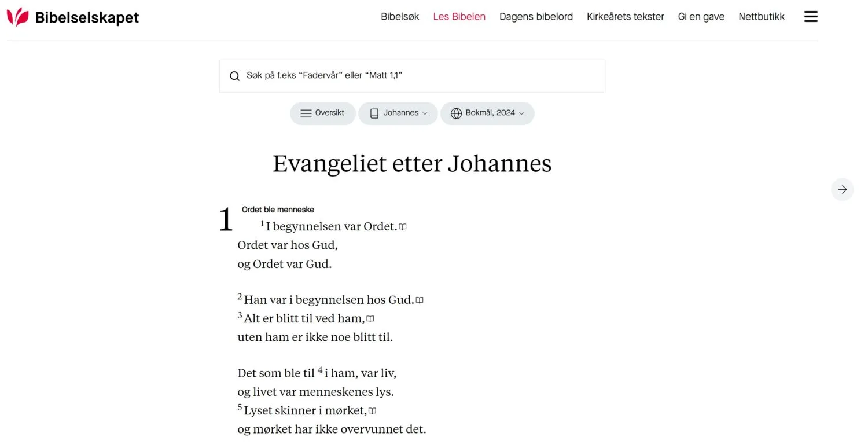Screen dimensions: 868x448
Task: Expand the Johannes book dropdown
Action: pos(398,113)
